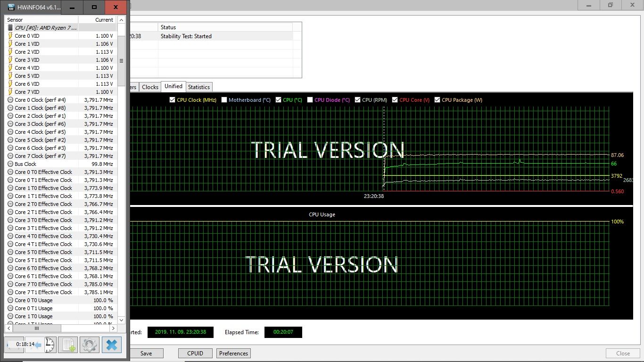The height and width of the screenshot is (362, 644).
Task: Select the CPU [#0]: AMD Ryzen 7 header row
Action: (x=60, y=28)
